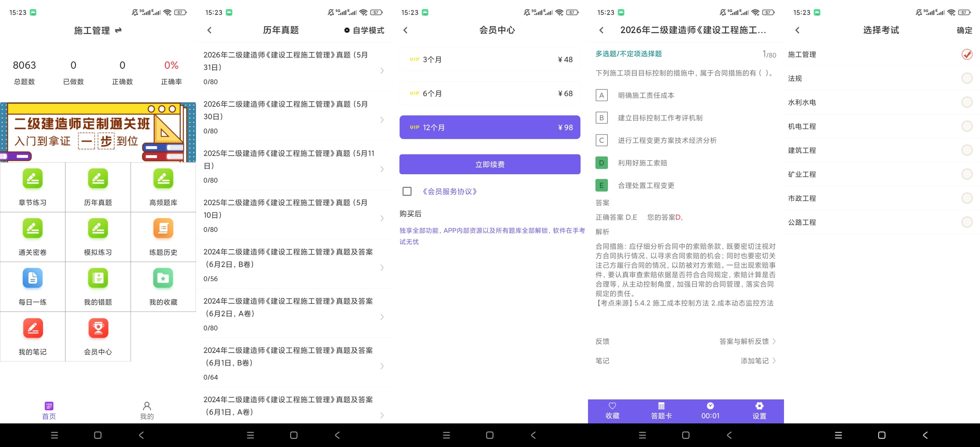Go back from the 会员中心 page
The height and width of the screenshot is (447, 980).
pyautogui.click(x=405, y=30)
